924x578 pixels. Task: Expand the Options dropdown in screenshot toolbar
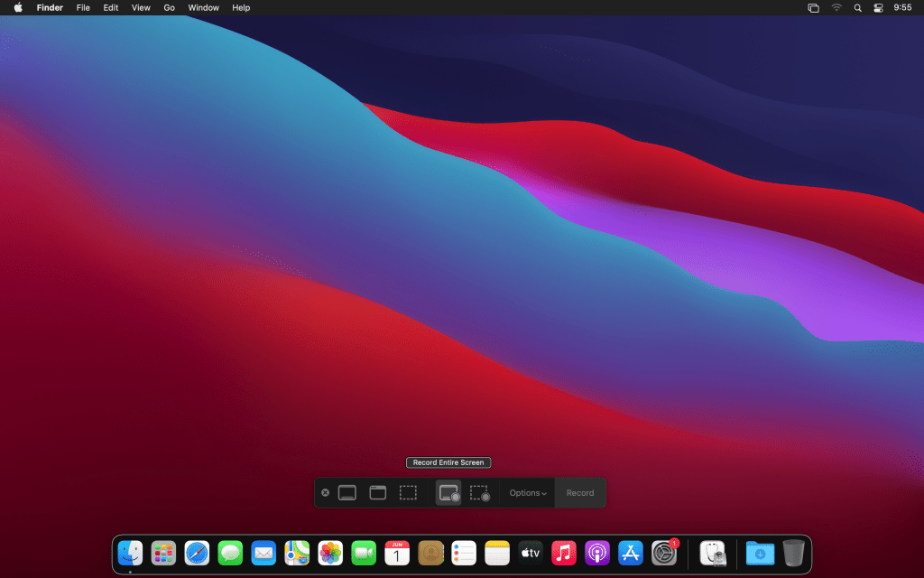528,493
